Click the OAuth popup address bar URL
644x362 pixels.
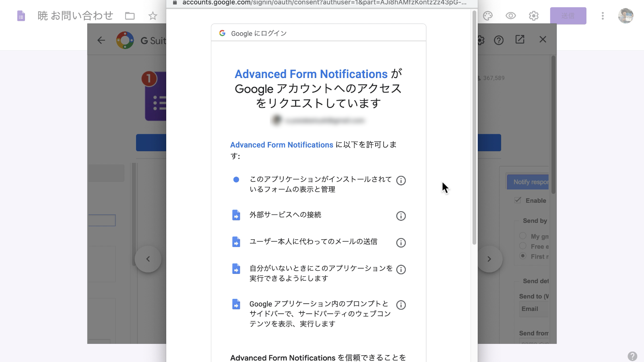tap(324, 2)
